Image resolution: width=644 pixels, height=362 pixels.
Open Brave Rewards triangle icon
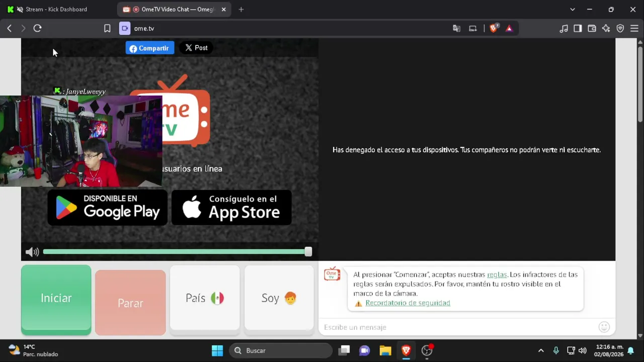pyautogui.click(x=509, y=29)
